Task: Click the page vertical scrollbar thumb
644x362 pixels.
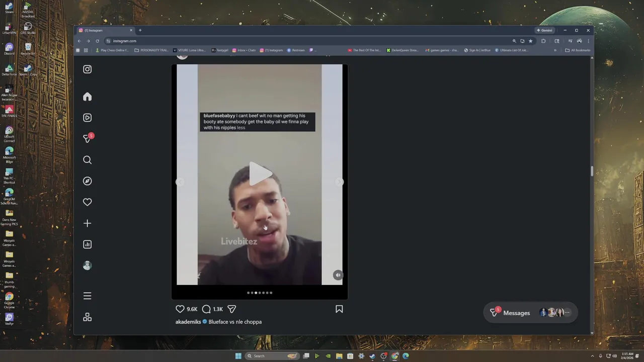Action: 592,171
